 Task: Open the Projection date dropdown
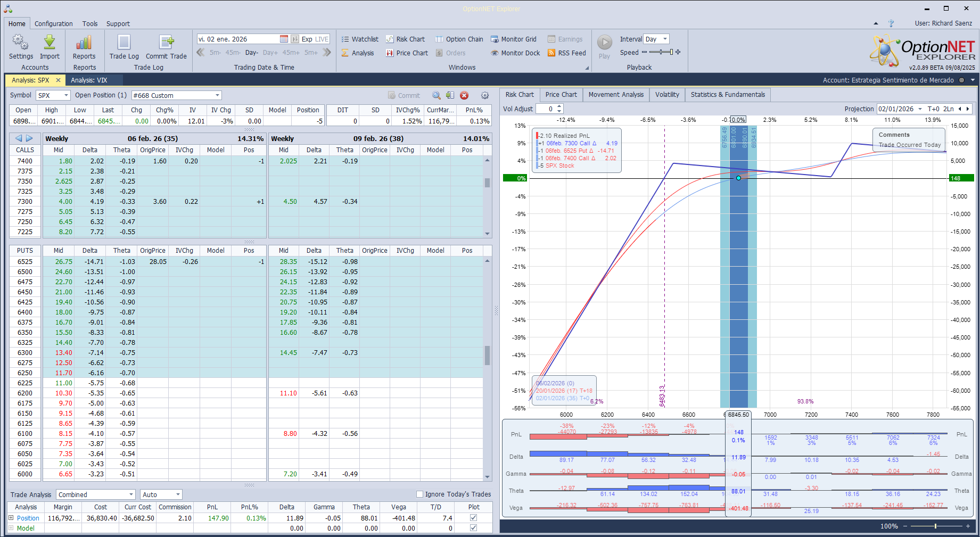(920, 109)
